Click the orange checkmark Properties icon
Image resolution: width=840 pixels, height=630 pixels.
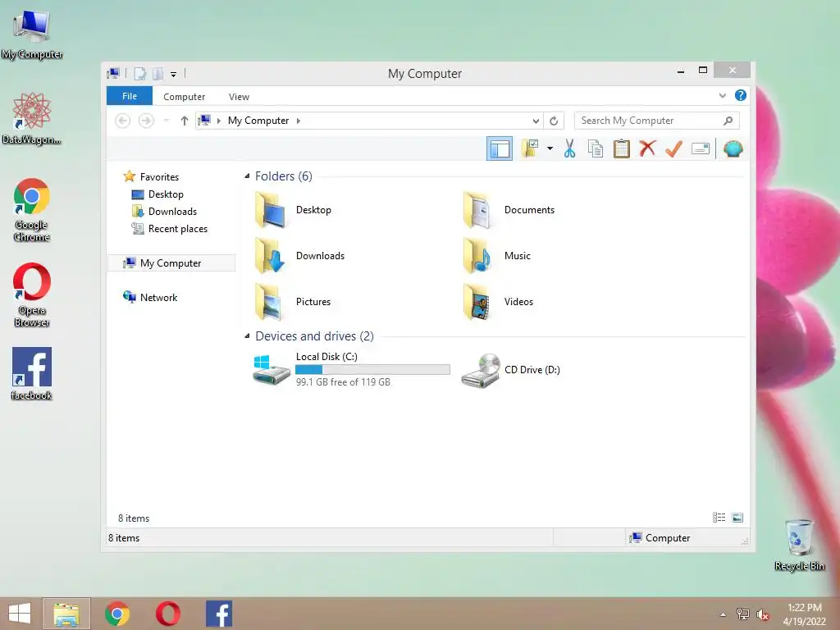(x=673, y=148)
